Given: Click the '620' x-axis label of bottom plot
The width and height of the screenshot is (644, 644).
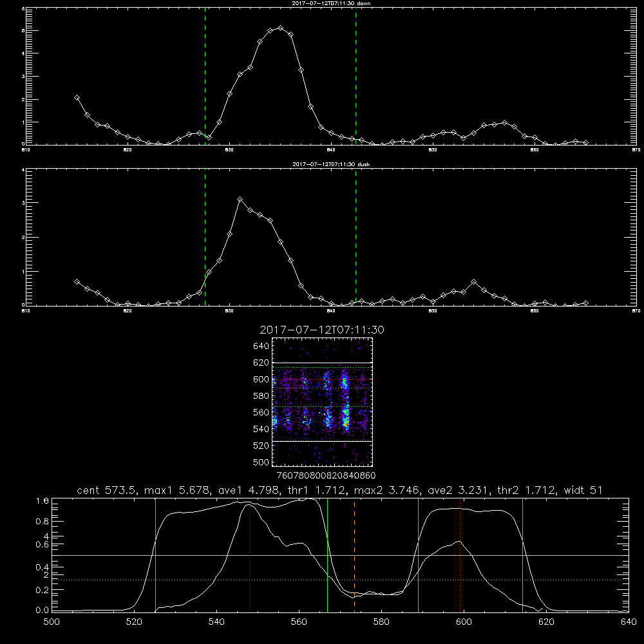Looking at the screenshot, I should [x=546, y=622].
